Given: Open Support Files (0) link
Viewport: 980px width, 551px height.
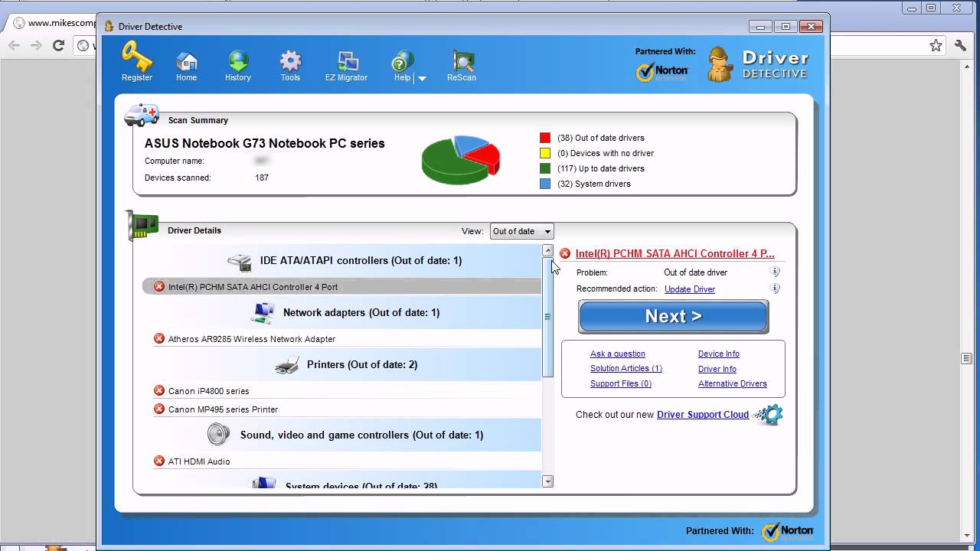Looking at the screenshot, I should click(x=621, y=384).
